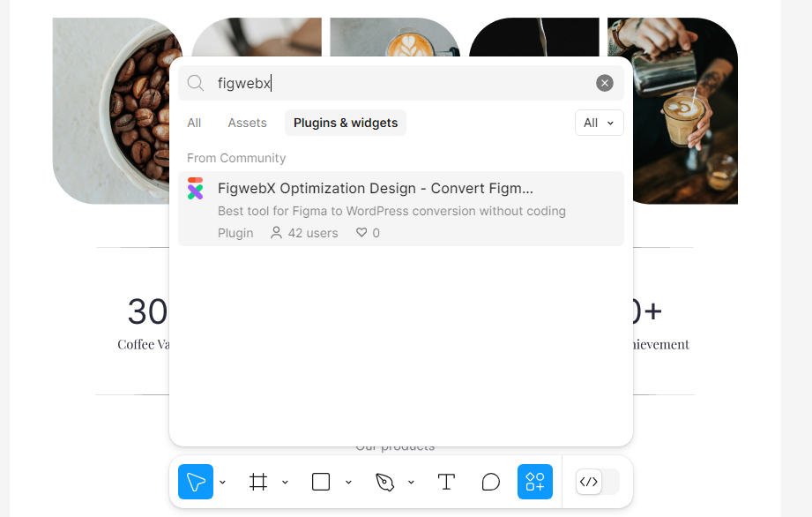Open shape tools dropdown chevron
The width and height of the screenshot is (812, 517).
click(x=348, y=483)
